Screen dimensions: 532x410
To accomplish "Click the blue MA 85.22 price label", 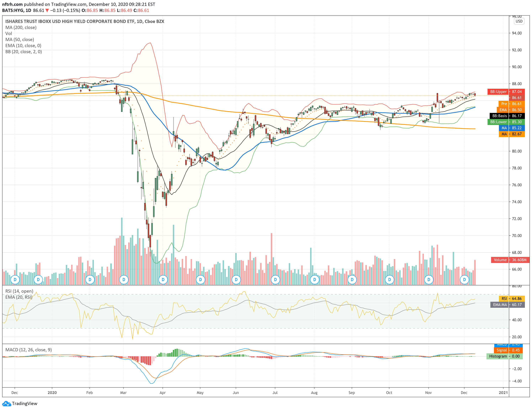I will (x=512, y=128).
